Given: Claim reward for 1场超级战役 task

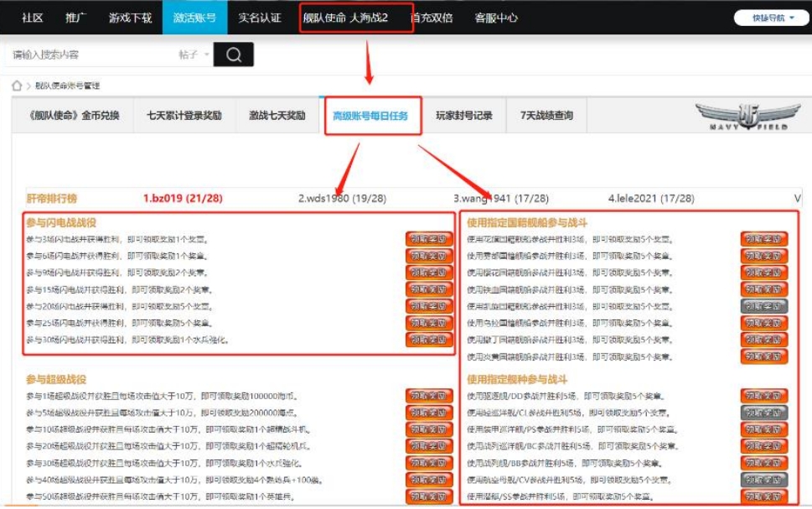Looking at the screenshot, I should 428,396.
